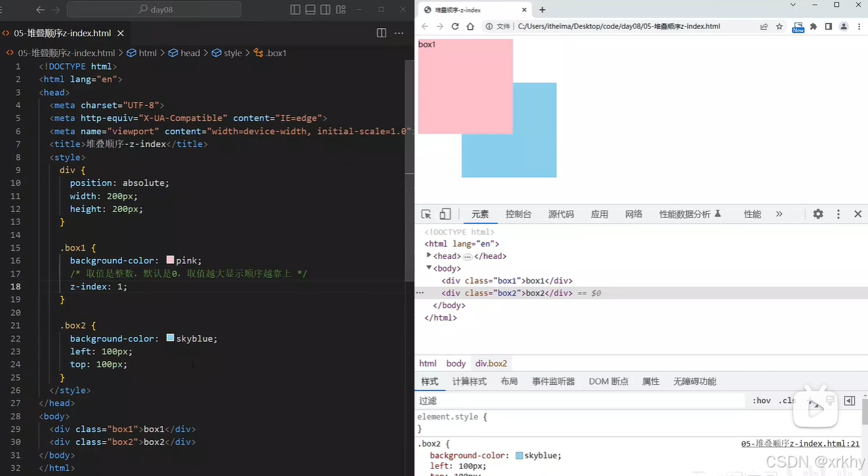Collapse the body node in DOM tree
This screenshot has height=476, width=868.
(429, 268)
